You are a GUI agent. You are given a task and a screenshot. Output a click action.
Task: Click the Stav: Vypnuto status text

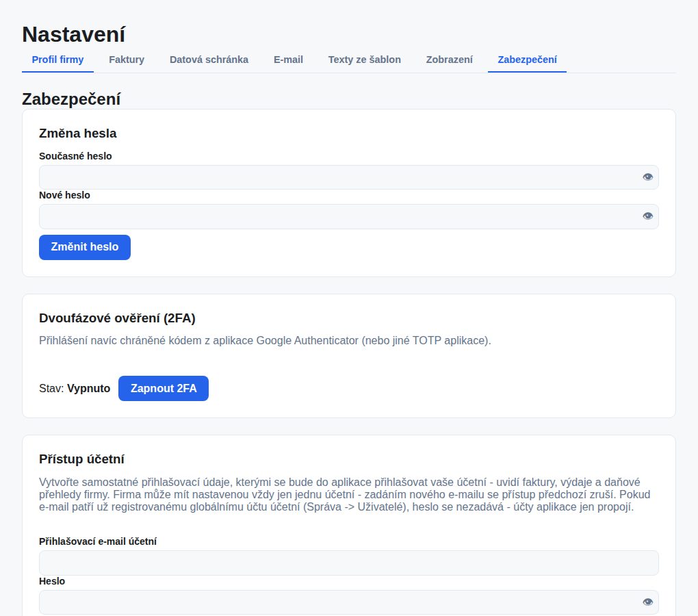[75, 389]
